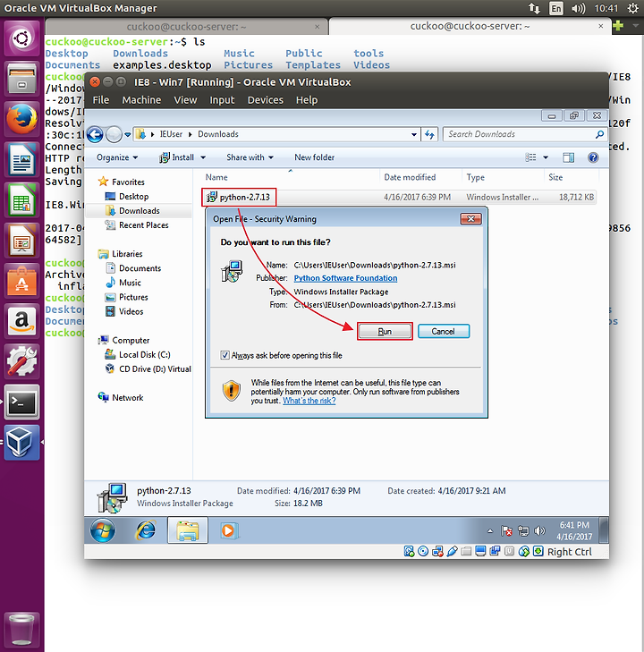Click Cancel in the Security Warning
This screenshot has height=652, width=644.
[443, 332]
